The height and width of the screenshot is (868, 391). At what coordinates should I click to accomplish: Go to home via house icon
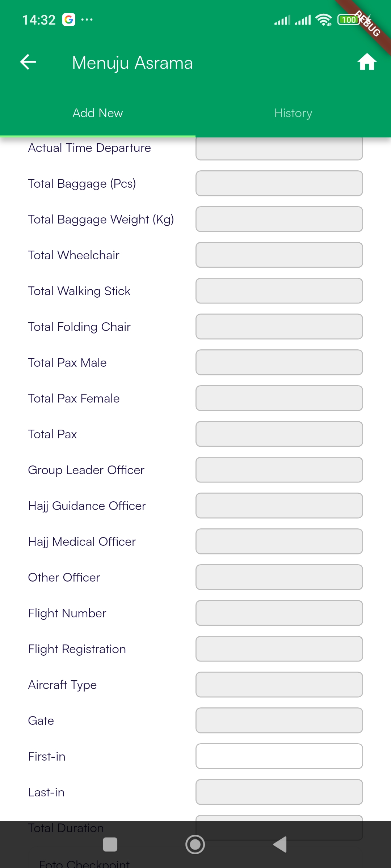point(367,62)
